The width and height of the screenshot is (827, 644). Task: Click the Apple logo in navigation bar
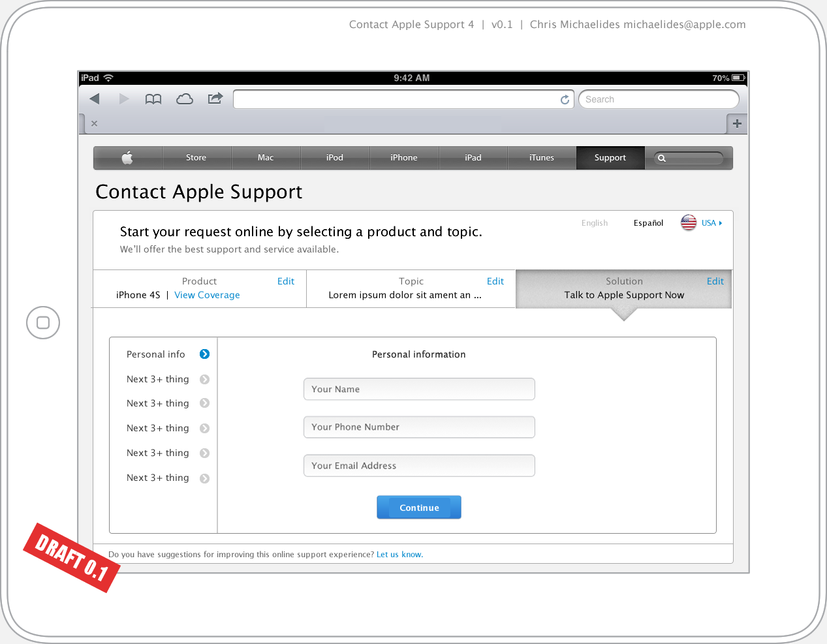127,158
